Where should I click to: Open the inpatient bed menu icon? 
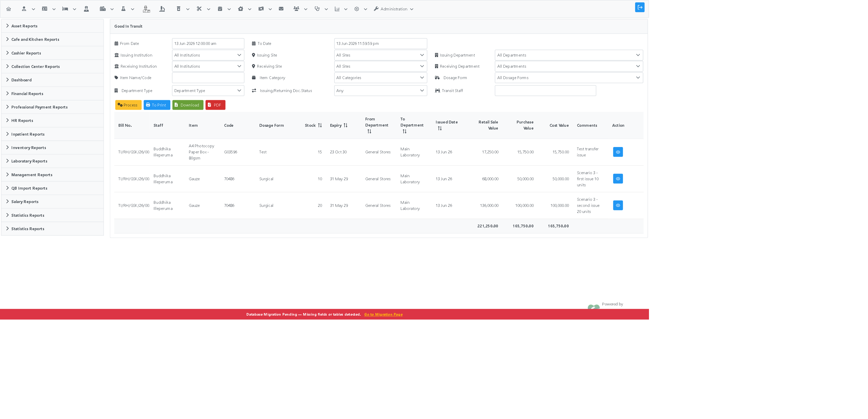tap(65, 9)
